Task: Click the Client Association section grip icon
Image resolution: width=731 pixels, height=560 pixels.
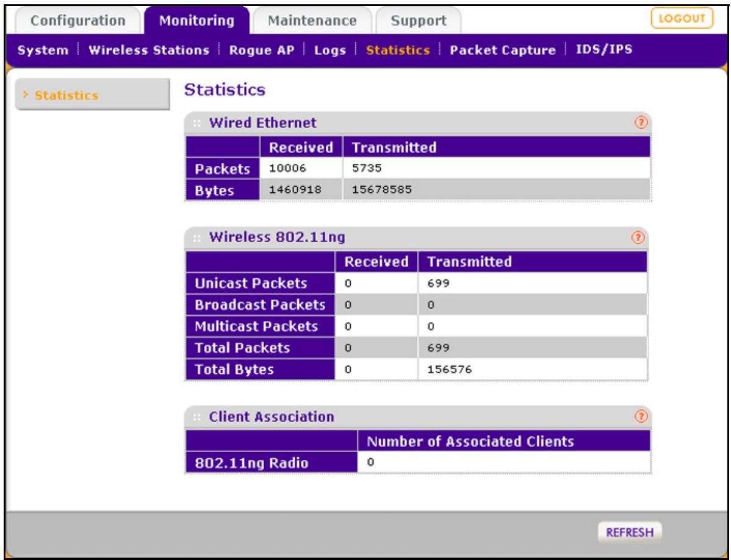Action: click(x=197, y=417)
